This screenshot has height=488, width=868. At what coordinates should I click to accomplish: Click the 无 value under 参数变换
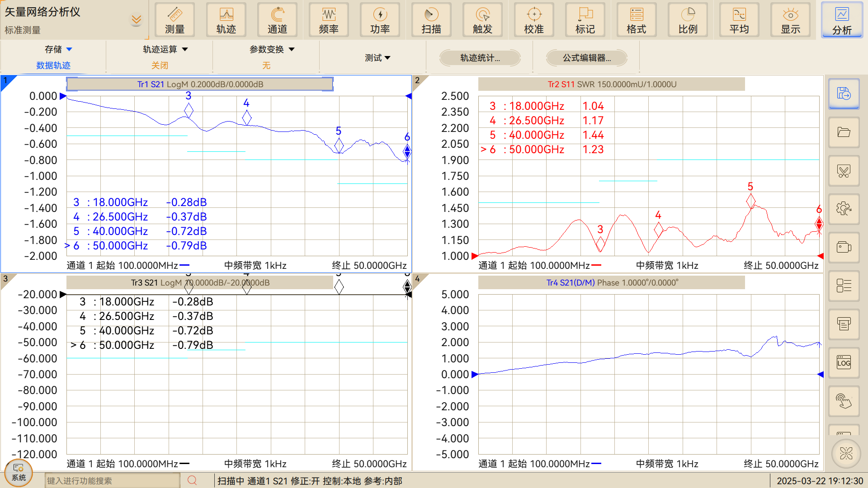coord(266,66)
